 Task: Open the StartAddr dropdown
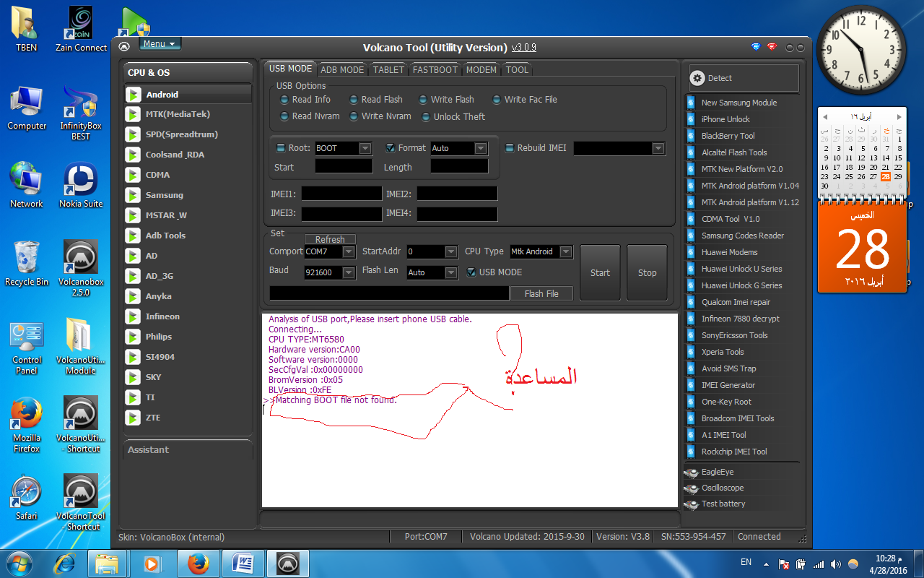pyautogui.click(x=451, y=251)
